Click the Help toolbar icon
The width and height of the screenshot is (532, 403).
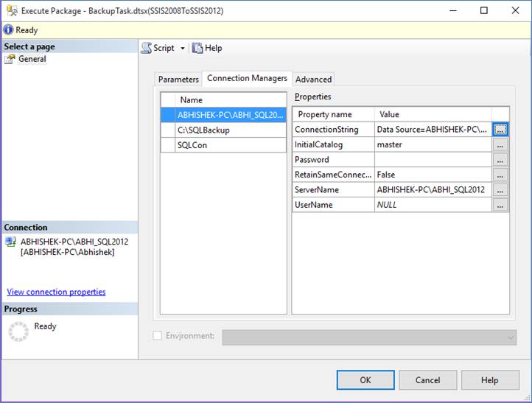click(x=197, y=48)
